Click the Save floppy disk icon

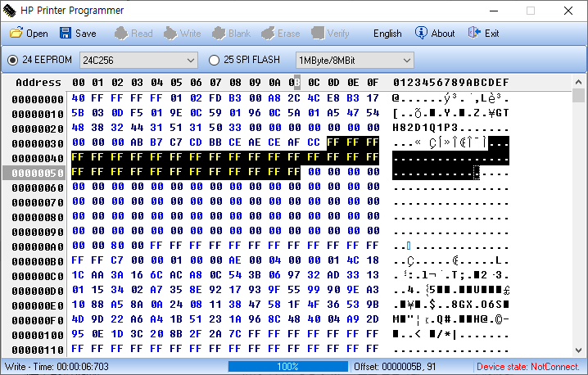(x=66, y=33)
